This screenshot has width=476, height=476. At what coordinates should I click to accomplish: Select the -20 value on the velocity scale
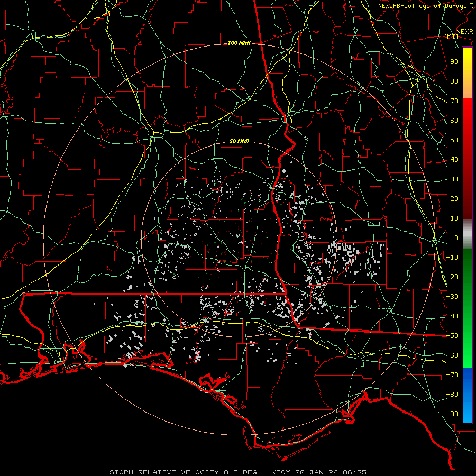click(452, 277)
